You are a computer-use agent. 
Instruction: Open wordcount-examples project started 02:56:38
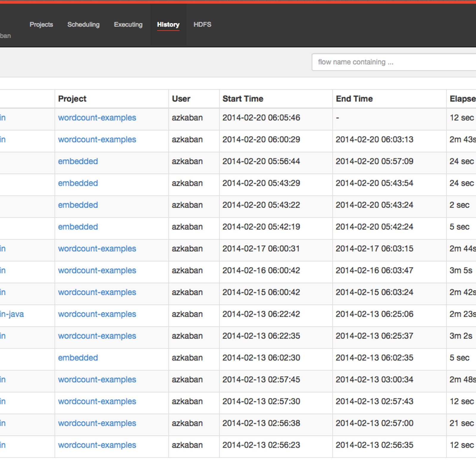tap(97, 423)
